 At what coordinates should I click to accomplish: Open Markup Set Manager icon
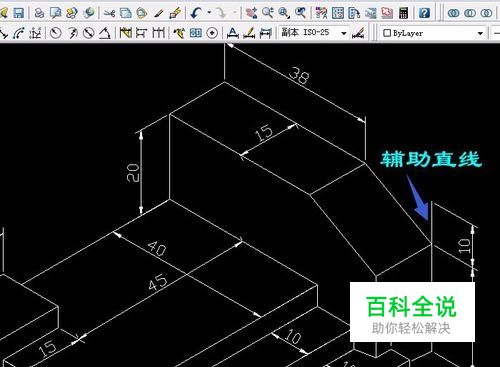pyautogui.click(x=387, y=13)
